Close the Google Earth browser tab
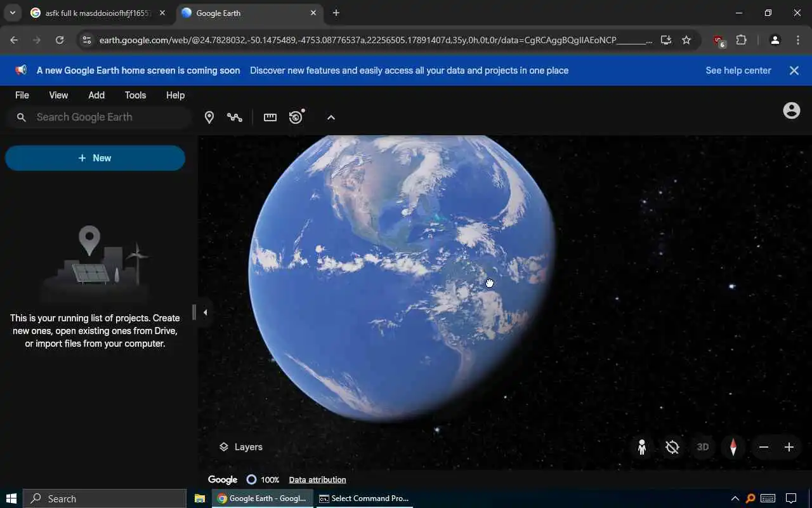Viewport: 812px width, 508px height. 313,13
